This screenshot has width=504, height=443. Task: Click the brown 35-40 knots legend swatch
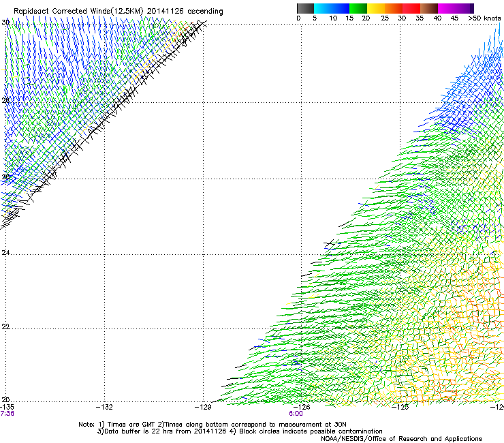tap(429, 8)
